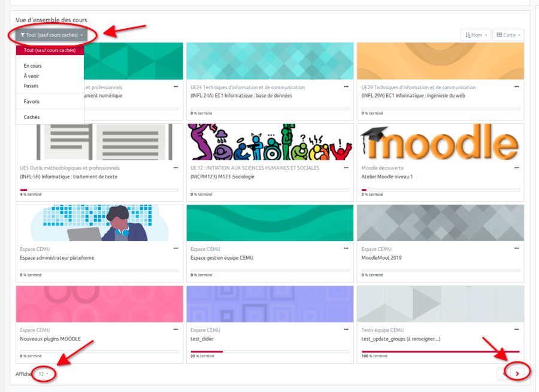Screen dimensions: 539x392
Task: Open three-dot menu for test_didier course
Action: coord(346,329)
